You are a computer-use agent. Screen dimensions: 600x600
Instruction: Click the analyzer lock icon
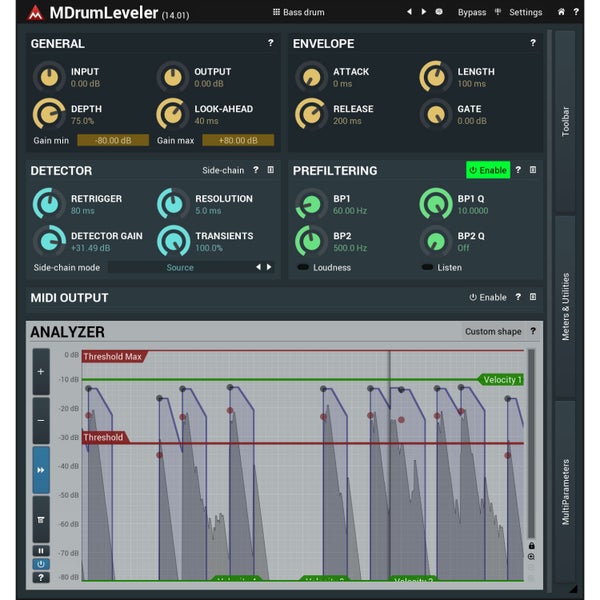(x=532, y=545)
